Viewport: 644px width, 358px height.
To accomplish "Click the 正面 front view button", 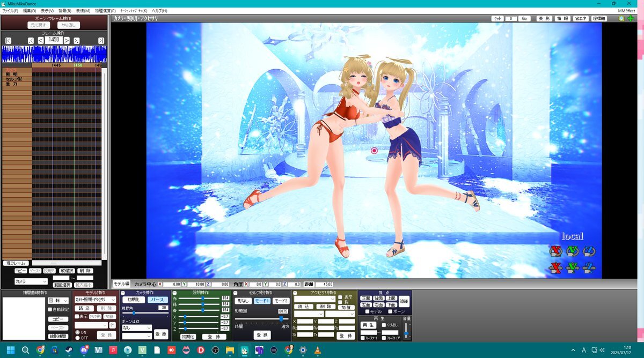I will (x=366, y=298).
